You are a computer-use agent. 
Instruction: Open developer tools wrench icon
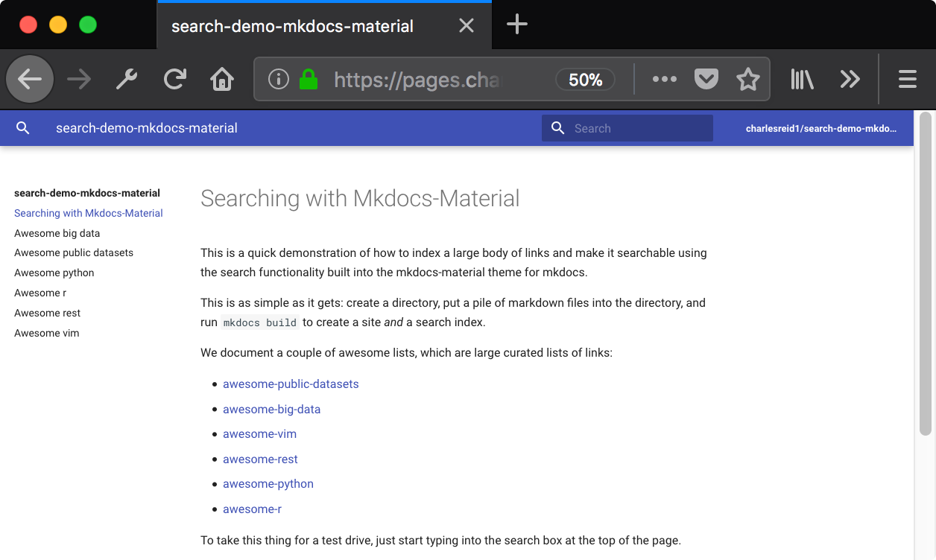point(127,79)
